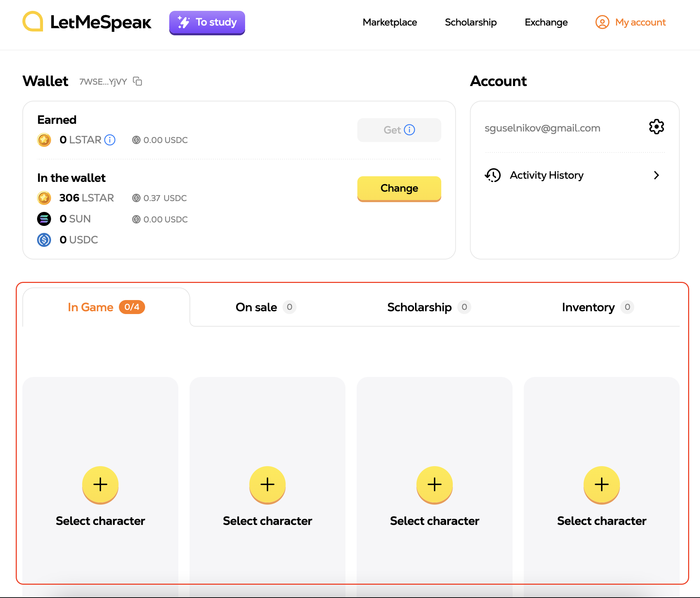Viewport: 700px width, 598px height.
Task: Switch to the On sale tab
Action: tap(266, 307)
